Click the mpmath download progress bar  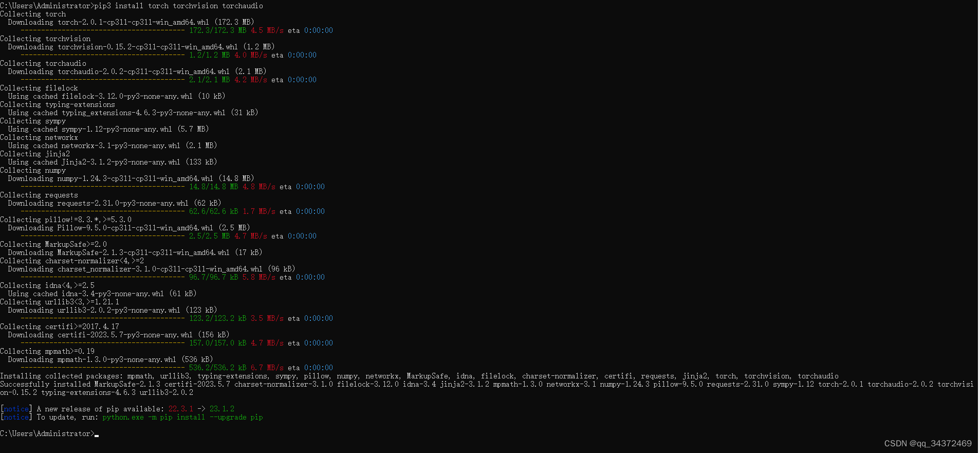pyautogui.click(x=102, y=368)
